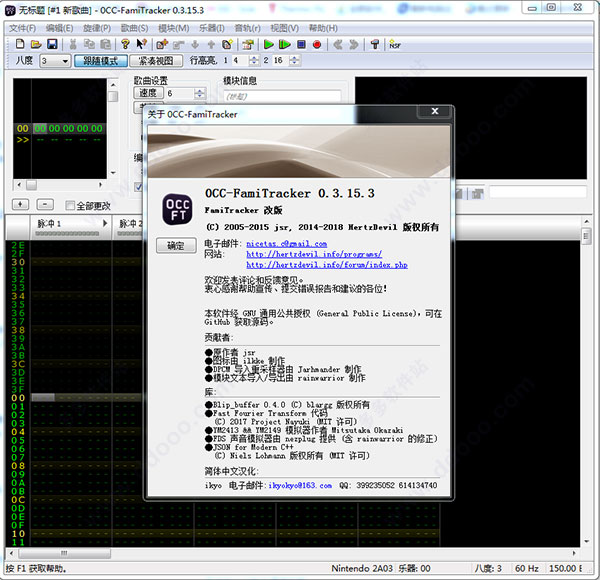Screen dimensions: 600x580
Task: Open the 模块(M) menu
Action: [174, 28]
